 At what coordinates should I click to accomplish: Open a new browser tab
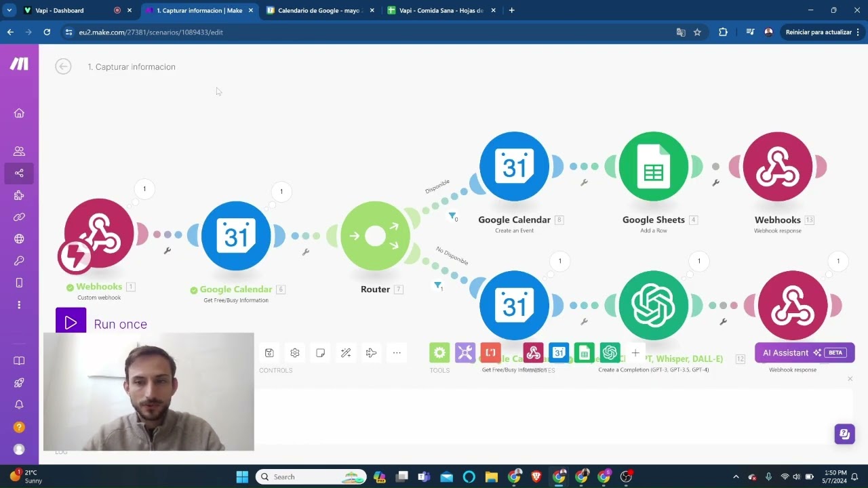pos(511,10)
